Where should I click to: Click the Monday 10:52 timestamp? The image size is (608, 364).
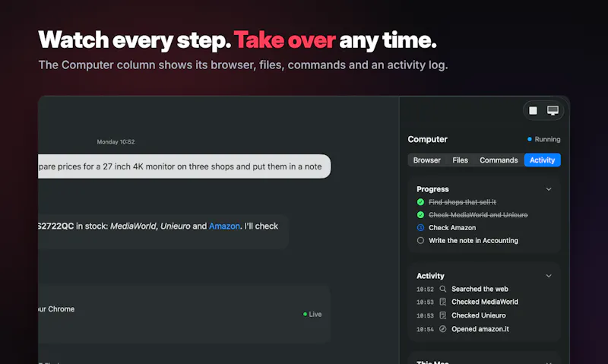116,142
